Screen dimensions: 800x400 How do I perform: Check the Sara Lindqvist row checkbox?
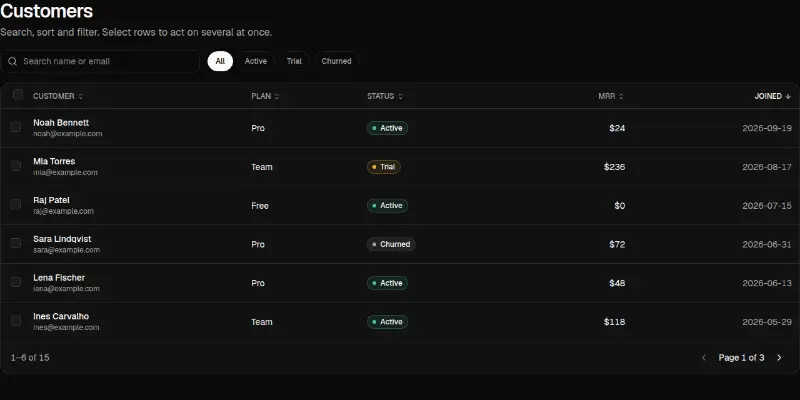[x=16, y=243]
